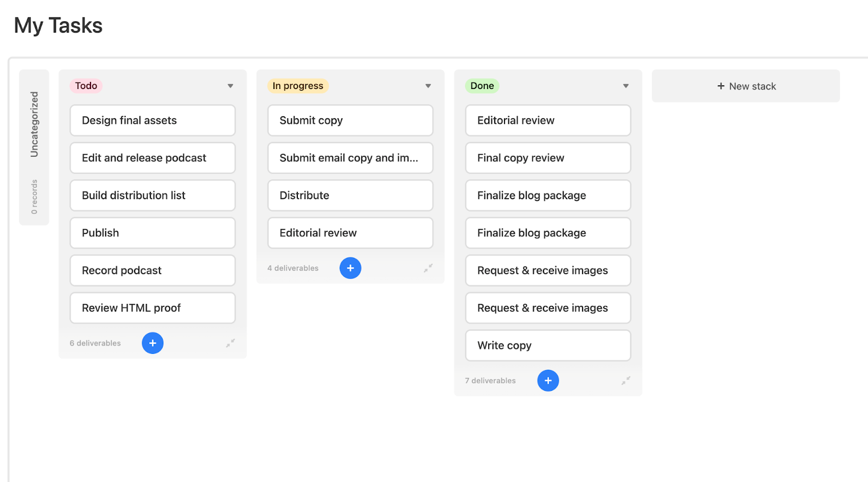Image resolution: width=868 pixels, height=482 pixels.
Task: Click the 7 deliverables count text
Action: coord(490,380)
